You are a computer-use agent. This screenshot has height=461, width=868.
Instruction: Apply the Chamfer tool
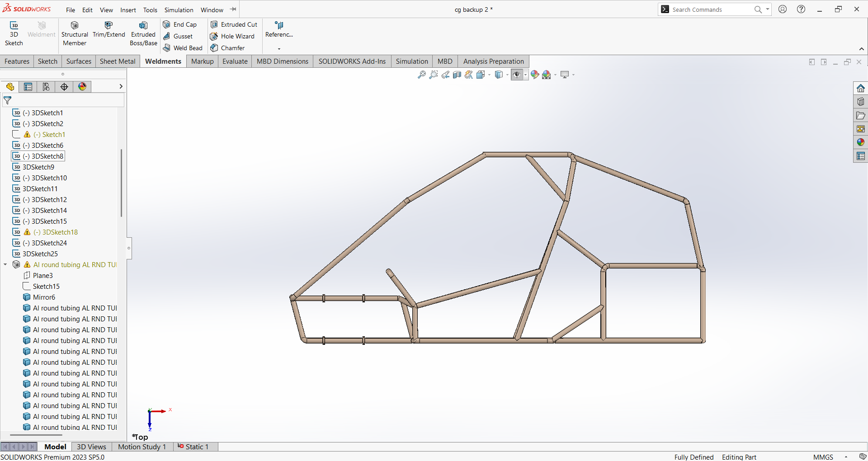point(227,48)
